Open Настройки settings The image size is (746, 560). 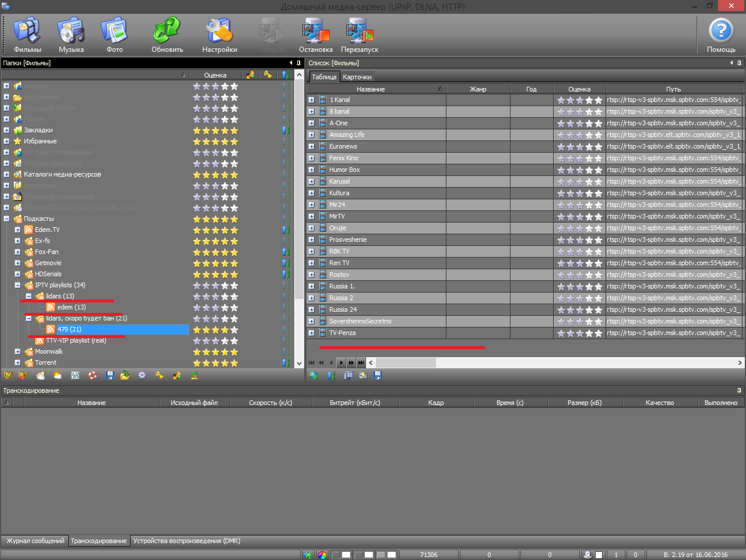[x=219, y=35]
